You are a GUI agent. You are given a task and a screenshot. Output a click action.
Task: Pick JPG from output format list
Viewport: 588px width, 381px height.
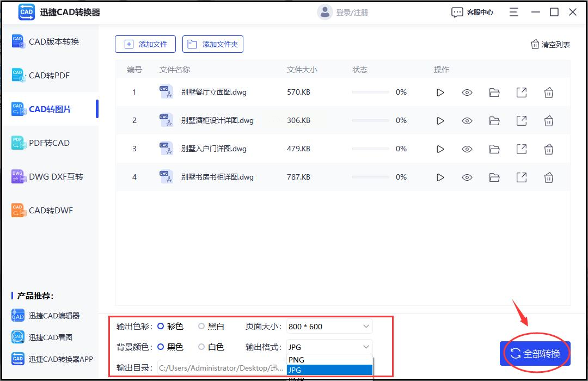click(329, 370)
